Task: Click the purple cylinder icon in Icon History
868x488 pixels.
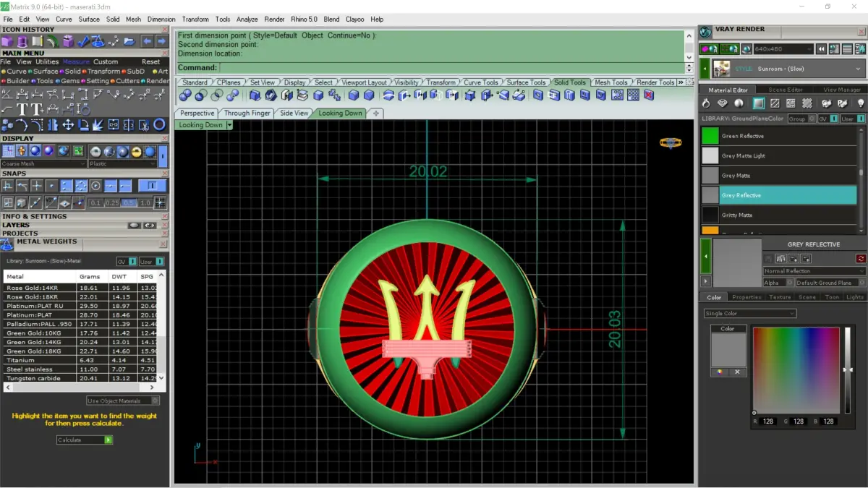Action: click(x=22, y=41)
